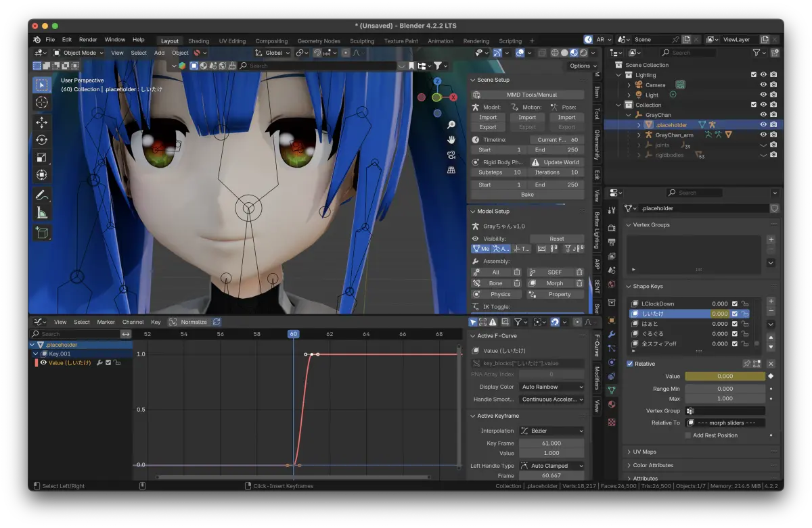Viewport: 812px width, 528px height.
Task: Open Left Handle Type dropdown
Action: click(551, 466)
